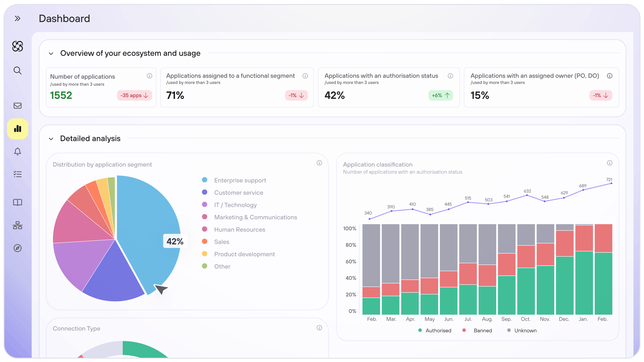
Task: Open the checklist tasks icon
Action: coord(17,174)
